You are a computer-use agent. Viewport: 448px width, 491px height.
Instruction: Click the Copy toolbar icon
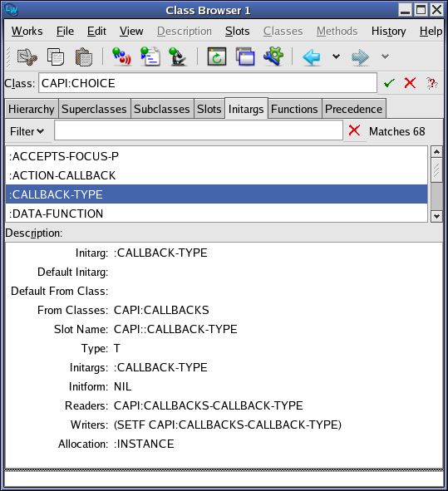point(56,56)
